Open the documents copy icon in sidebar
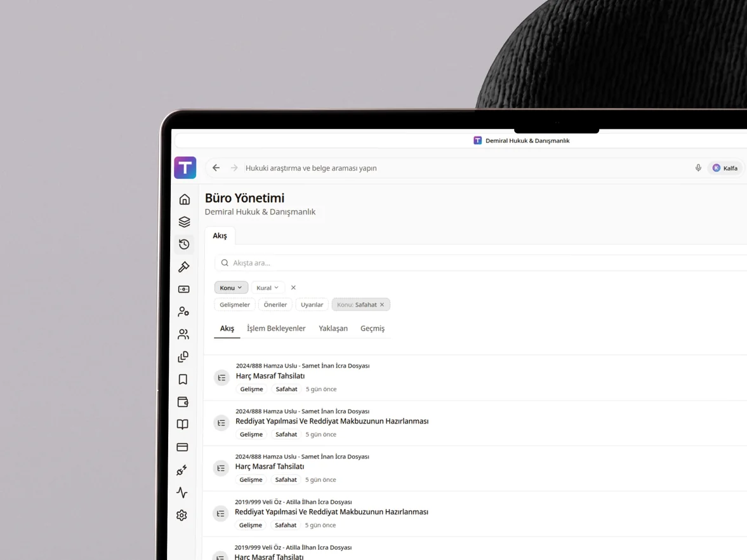 tap(183, 356)
